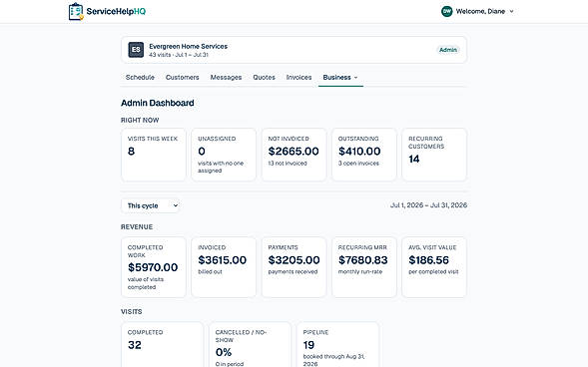Click the DW user avatar
Viewport: 588px width, 367px height.
pos(446,11)
